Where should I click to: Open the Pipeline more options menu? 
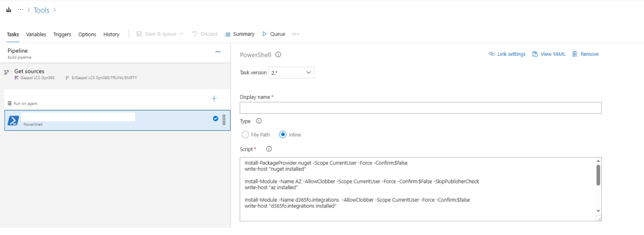(x=218, y=52)
